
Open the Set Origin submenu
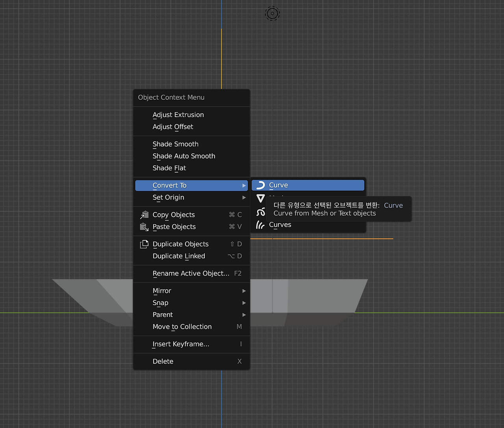click(192, 197)
